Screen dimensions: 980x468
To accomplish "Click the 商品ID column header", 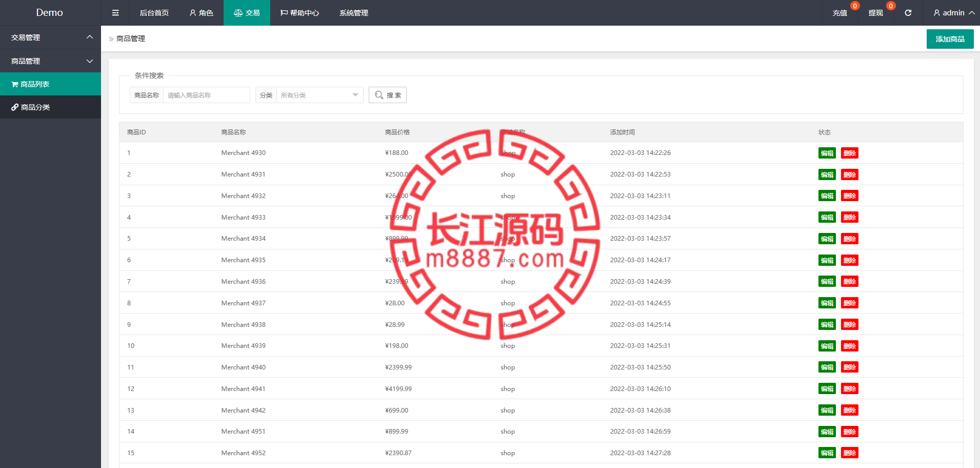I will click(x=136, y=132).
